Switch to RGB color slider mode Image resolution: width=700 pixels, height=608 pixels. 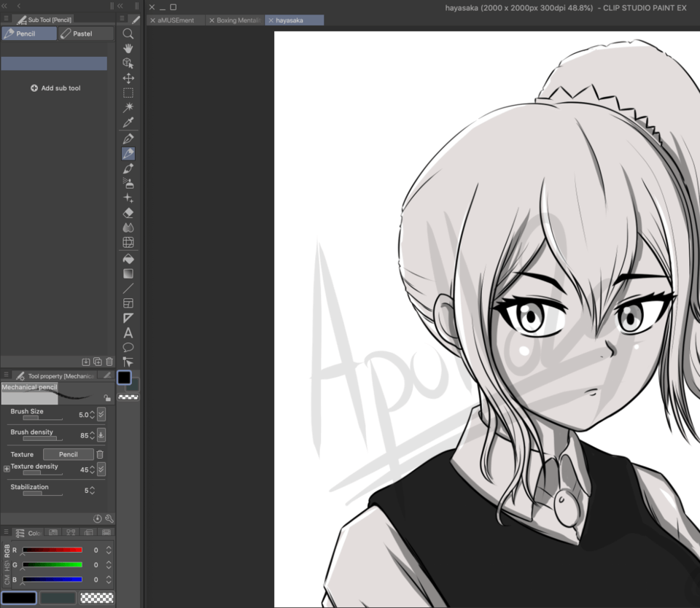[7, 550]
